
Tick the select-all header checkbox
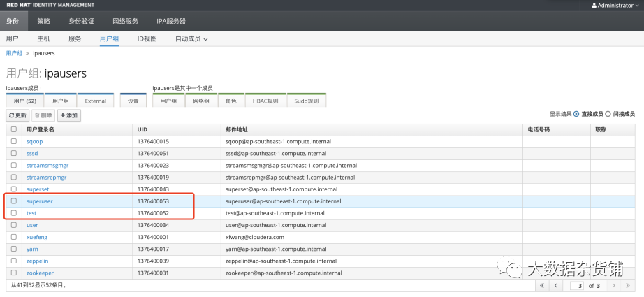[13, 129]
